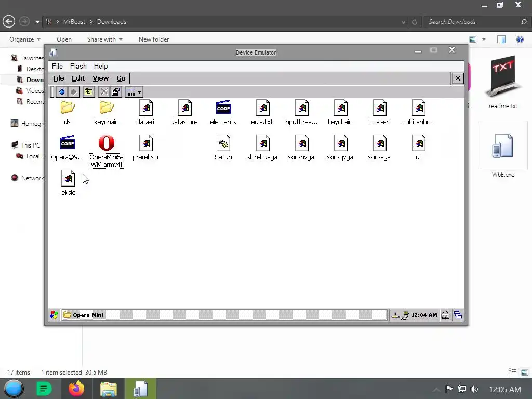Toggle the preview pane icon in Downloads
532x399 pixels.
(501, 39)
